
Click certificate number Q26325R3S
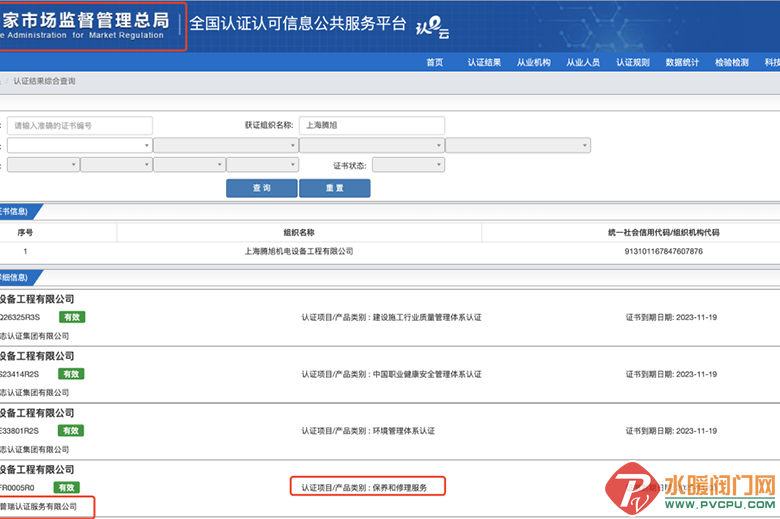(20, 317)
